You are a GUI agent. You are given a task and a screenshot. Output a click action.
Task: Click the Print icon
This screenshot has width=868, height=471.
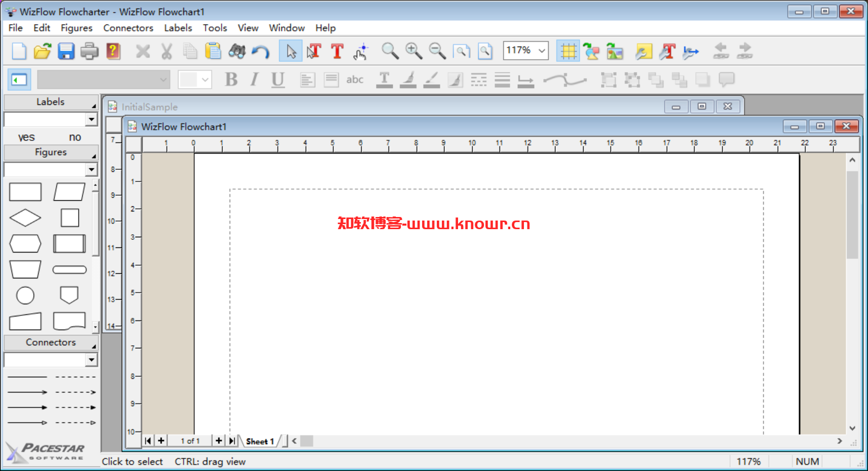[90, 51]
